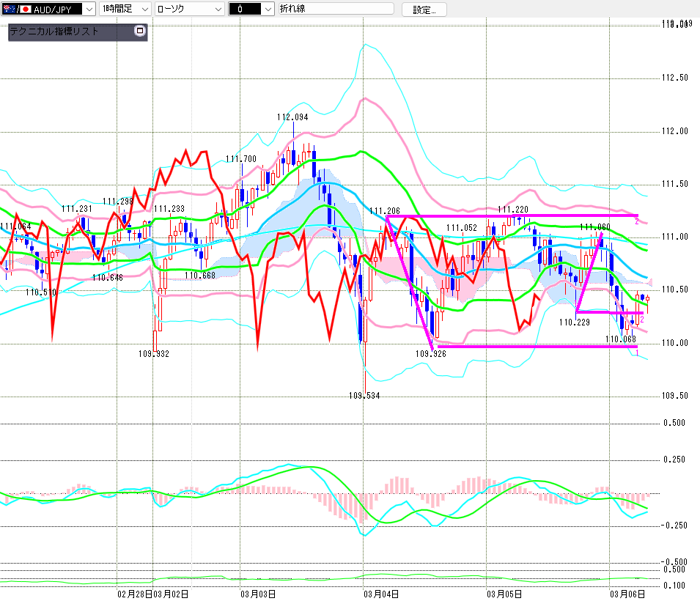Click the 112.094 high price label

pos(292,117)
